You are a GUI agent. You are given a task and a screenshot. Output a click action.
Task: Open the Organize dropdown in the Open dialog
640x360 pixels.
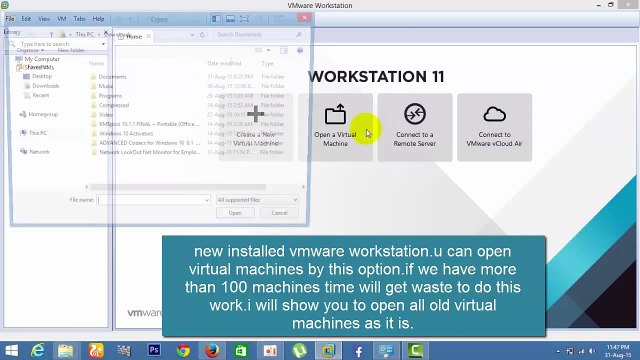click(30, 50)
